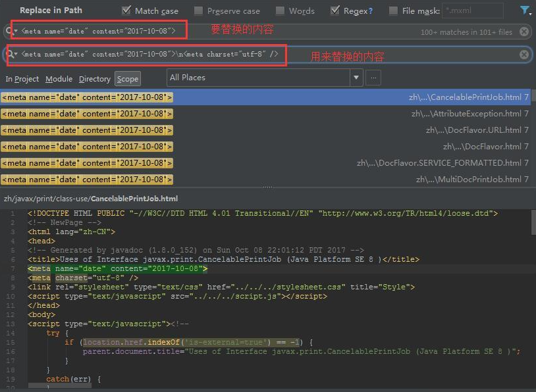Click the Replace in Path title
The image size is (536, 392).
51,11
